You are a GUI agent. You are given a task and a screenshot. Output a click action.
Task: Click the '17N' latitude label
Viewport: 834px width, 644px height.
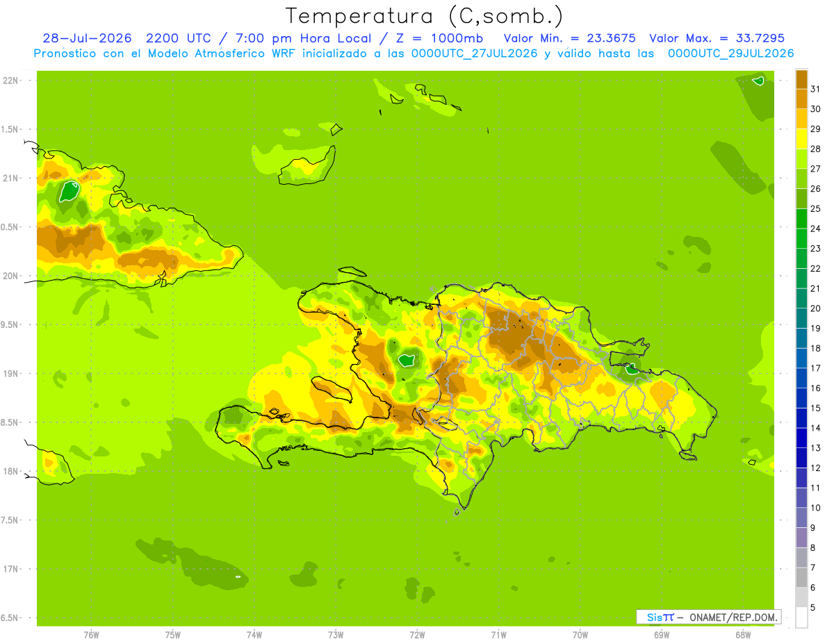[11, 569]
